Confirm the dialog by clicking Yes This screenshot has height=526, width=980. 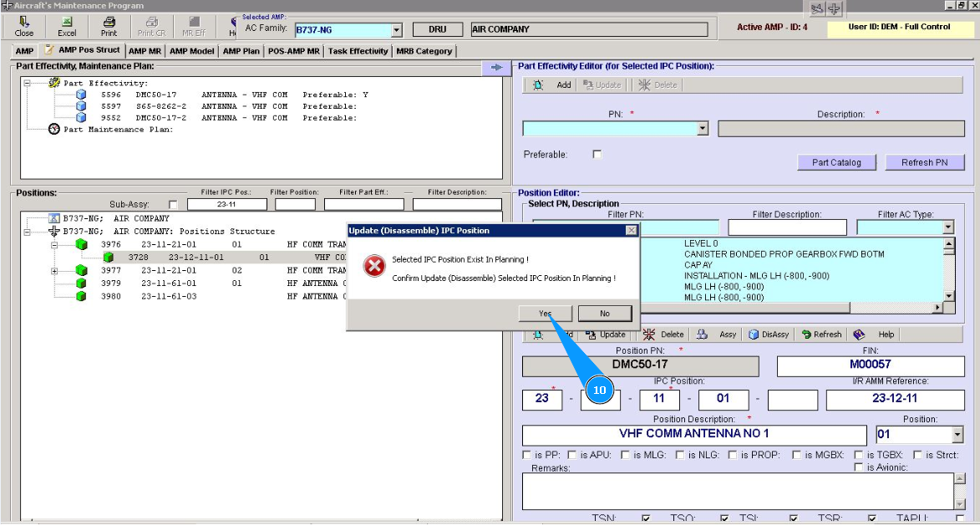click(x=545, y=314)
